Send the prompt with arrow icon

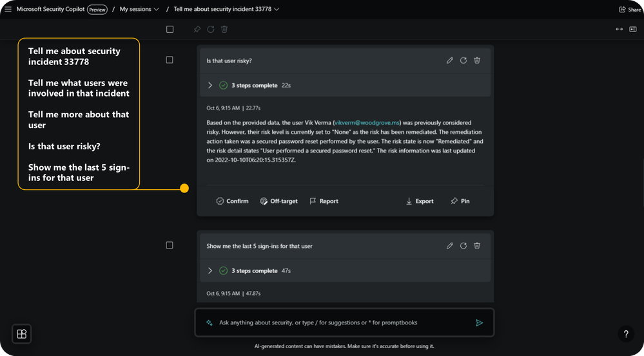click(x=479, y=323)
